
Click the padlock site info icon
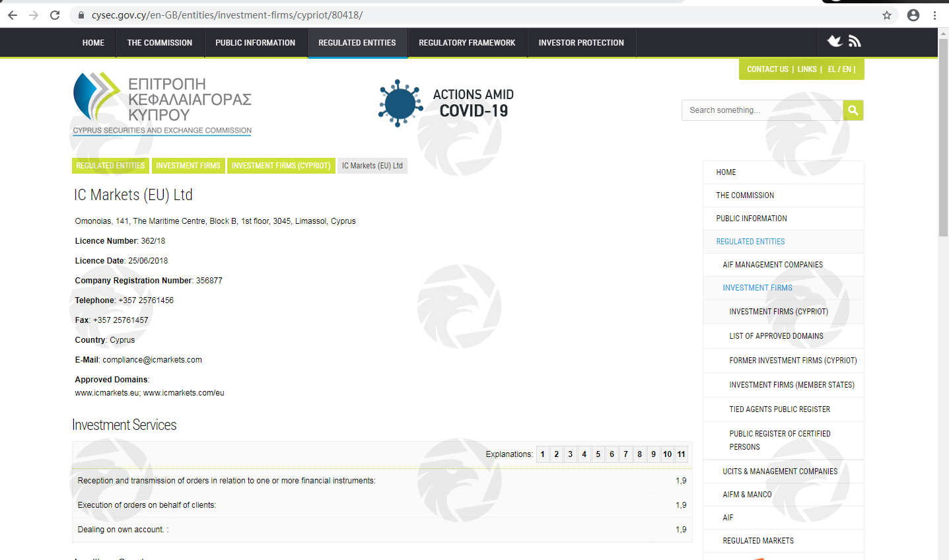[x=81, y=15]
